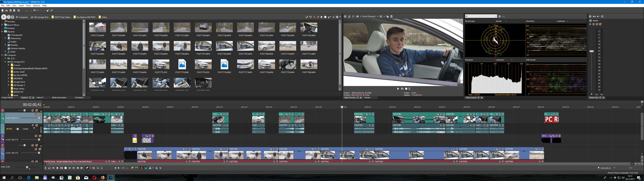
Task: Toggle Enable Snapping magnet icon
Action: pos(142,168)
